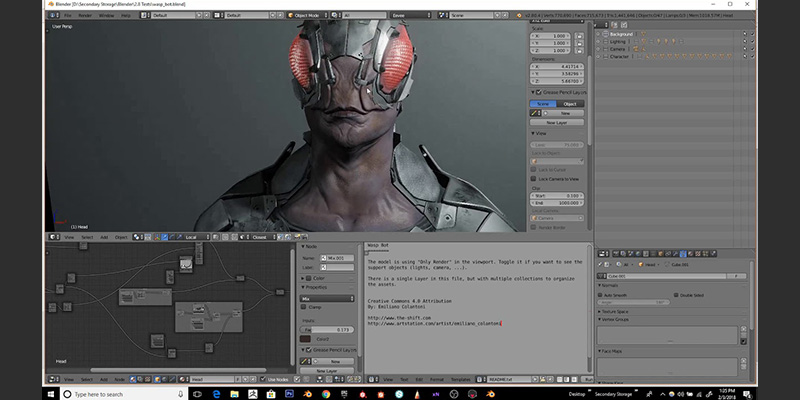Collapse the Grease Pencil Layers panel in the 3D view sidebar
This screenshot has height=400, width=800.
pyautogui.click(x=533, y=92)
